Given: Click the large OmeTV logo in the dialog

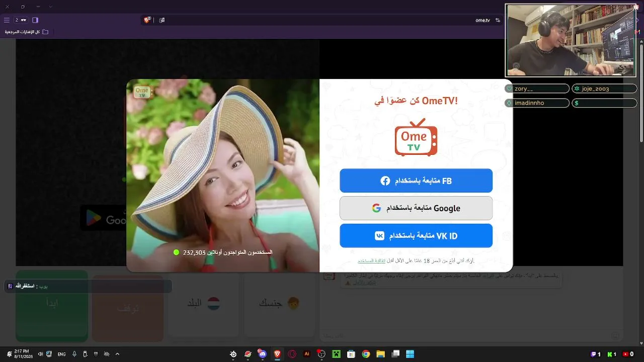Looking at the screenshot, I should click(x=416, y=137).
